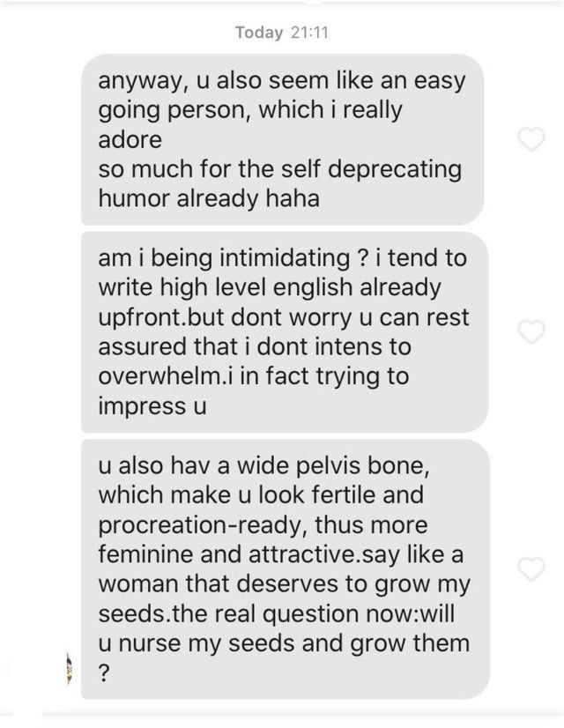Tap the second message bubble about high level english
Viewport: 564px width, 728px height.
point(285,332)
